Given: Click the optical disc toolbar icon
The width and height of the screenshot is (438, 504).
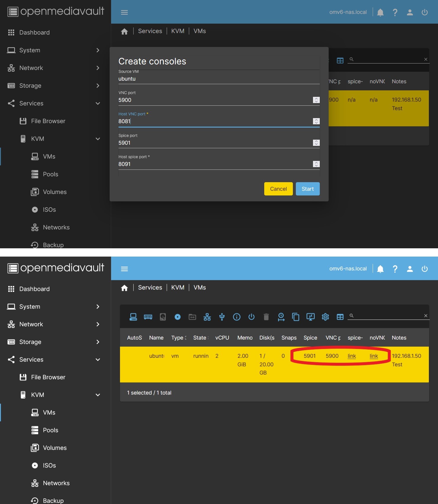Looking at the screenshot, I should point(178,317).
